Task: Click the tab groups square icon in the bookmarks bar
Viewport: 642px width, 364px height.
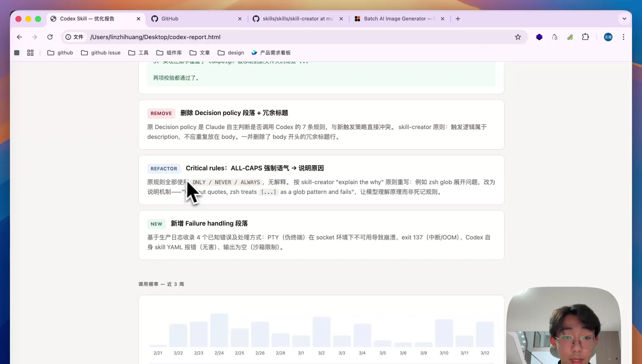Action: (x=17, y=53)
